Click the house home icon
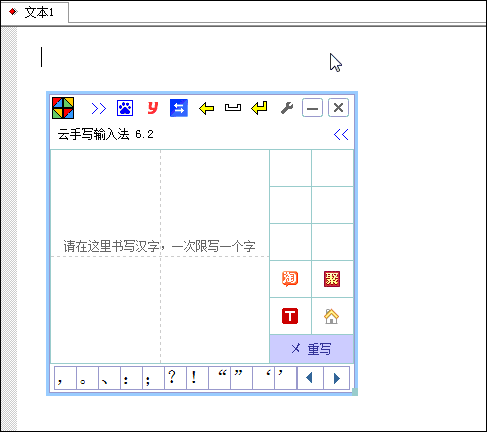 tap(331, 316)
